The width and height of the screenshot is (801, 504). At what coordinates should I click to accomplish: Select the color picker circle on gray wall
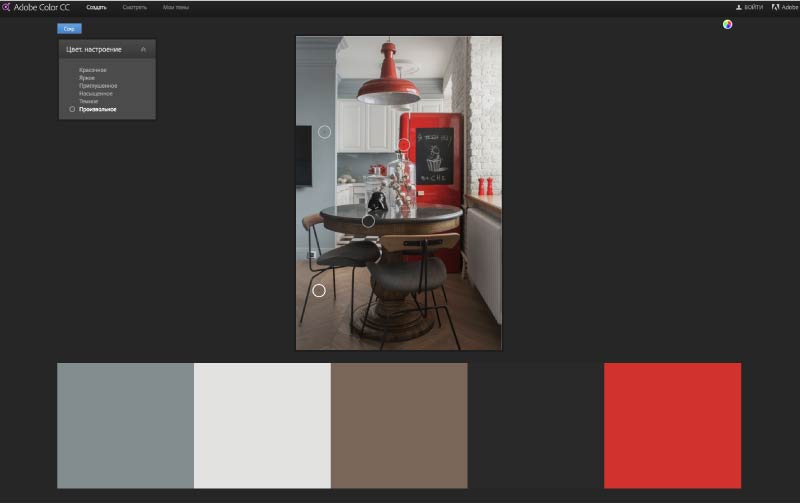pyautogui.click(x=324, y=132)
